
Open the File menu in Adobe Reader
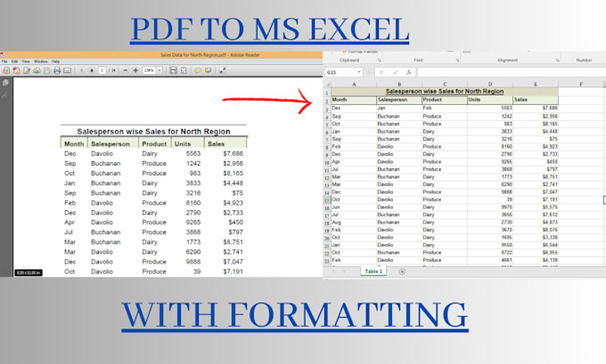(4, 61)
